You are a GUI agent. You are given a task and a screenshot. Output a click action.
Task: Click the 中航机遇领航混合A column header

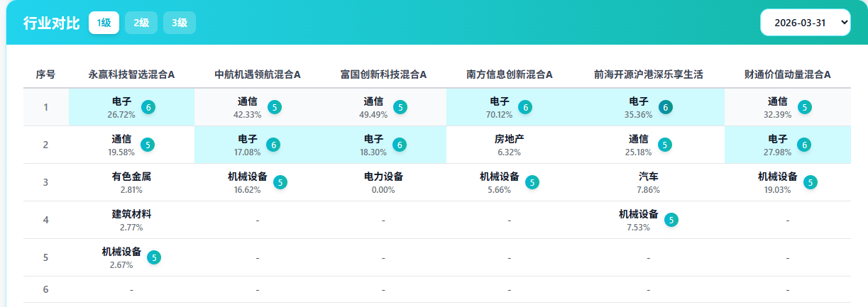258,74
